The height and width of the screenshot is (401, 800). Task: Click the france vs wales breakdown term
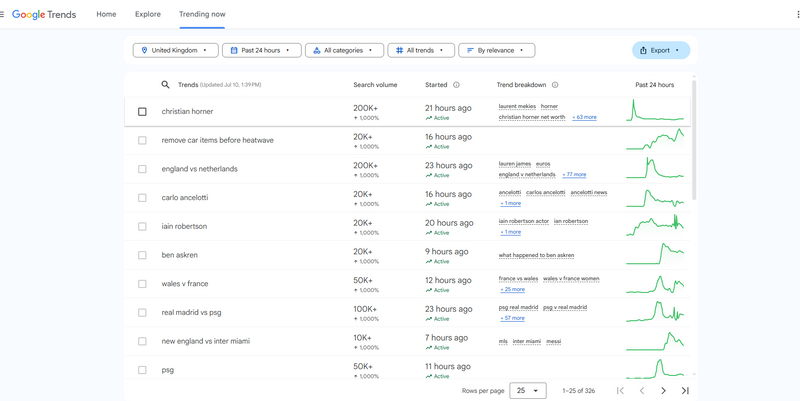pos(518,279)
